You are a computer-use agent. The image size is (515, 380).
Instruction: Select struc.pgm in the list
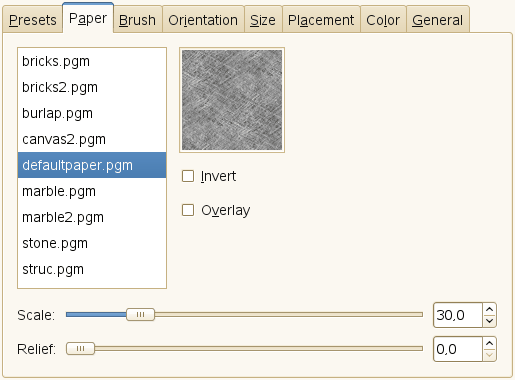tap(92, 269)
